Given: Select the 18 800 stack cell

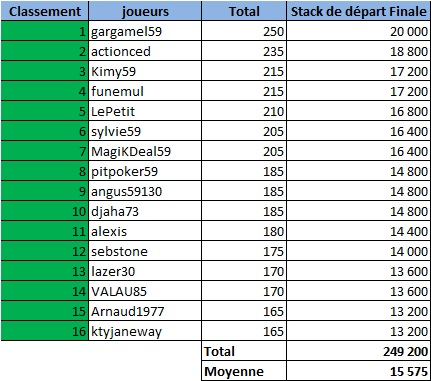Looking at the screenshot, I should tap(358, 51).
